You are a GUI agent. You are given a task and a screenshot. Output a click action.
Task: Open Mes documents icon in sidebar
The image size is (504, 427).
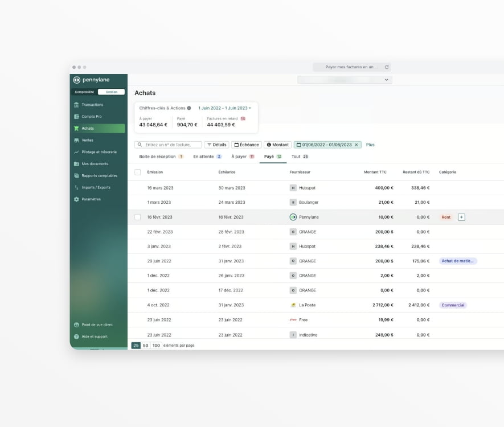tap(76, 164)
